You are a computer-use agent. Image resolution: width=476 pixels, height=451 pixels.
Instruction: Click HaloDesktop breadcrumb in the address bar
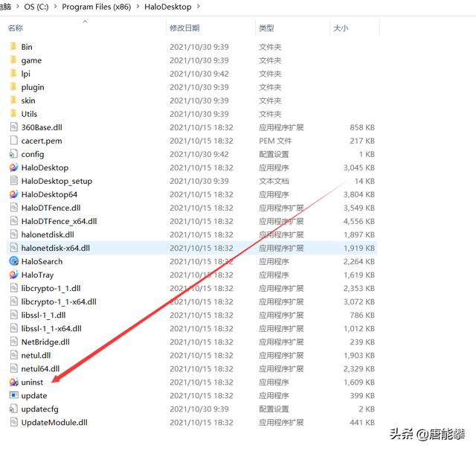[167, 7]
